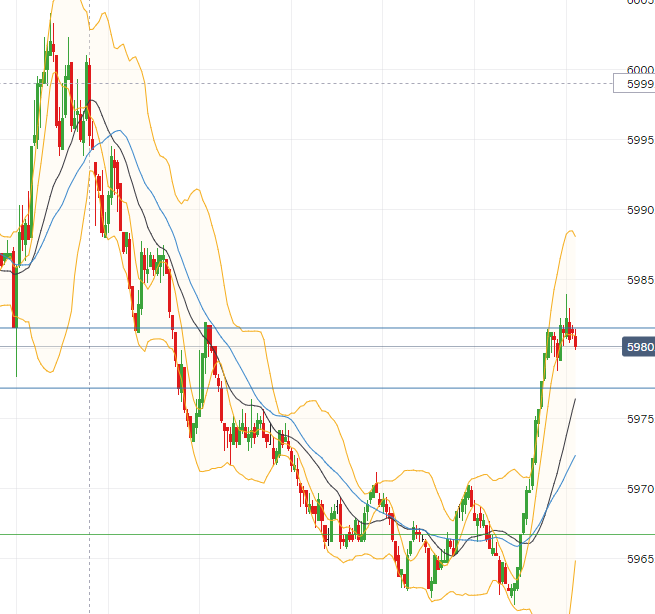The width and height of the screenshot is (655, 614).
Task: Click the crosshair price label 5999
Action: point(634,84)
